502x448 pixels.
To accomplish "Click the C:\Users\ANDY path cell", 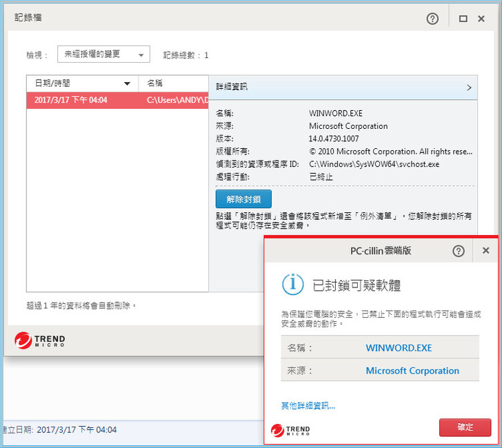I will [x=177, y=100].
